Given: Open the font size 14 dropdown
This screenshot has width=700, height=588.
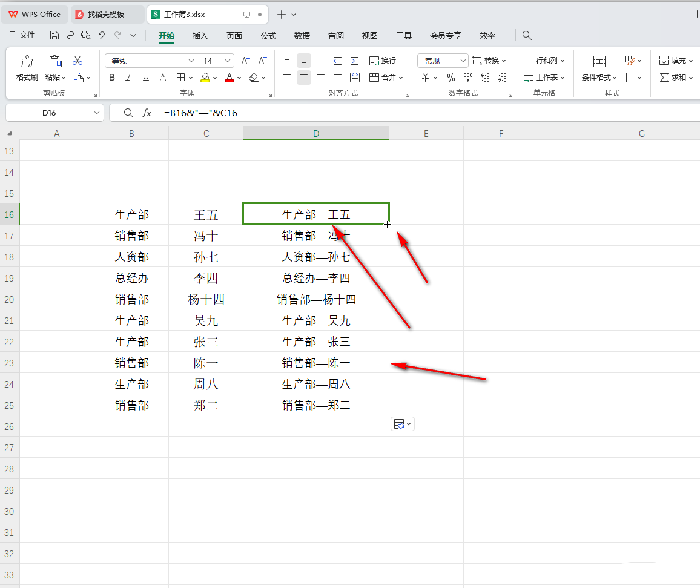Looking at the screenshot, I should [x=227, y=61].
